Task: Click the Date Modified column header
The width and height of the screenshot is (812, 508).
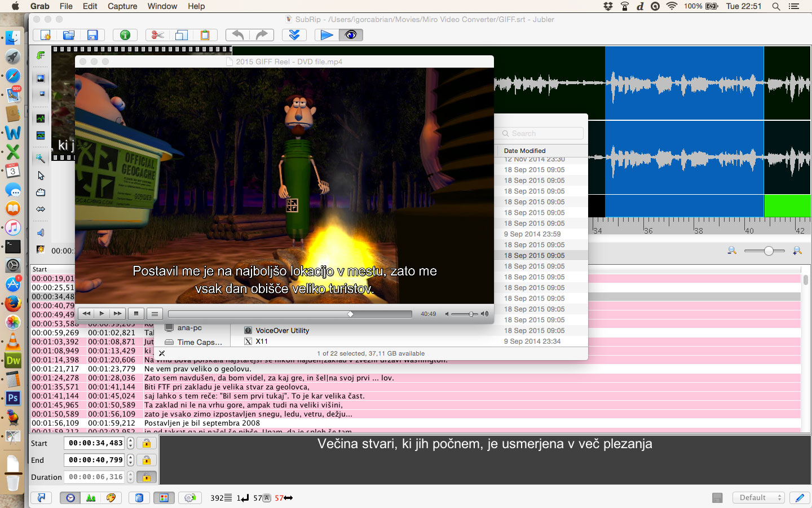Action: pos(524,151)
